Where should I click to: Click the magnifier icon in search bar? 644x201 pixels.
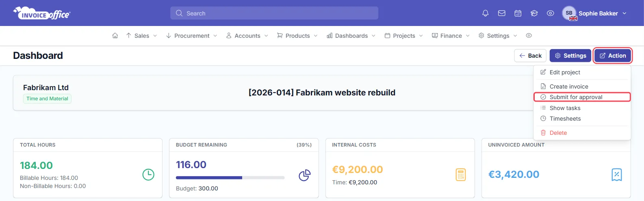(x=179, y=13)
